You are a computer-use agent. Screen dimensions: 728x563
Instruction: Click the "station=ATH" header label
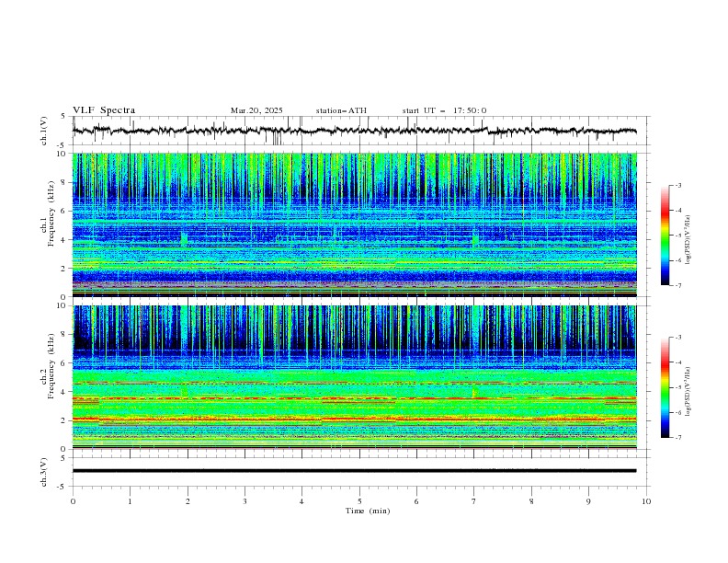point(341,110)
